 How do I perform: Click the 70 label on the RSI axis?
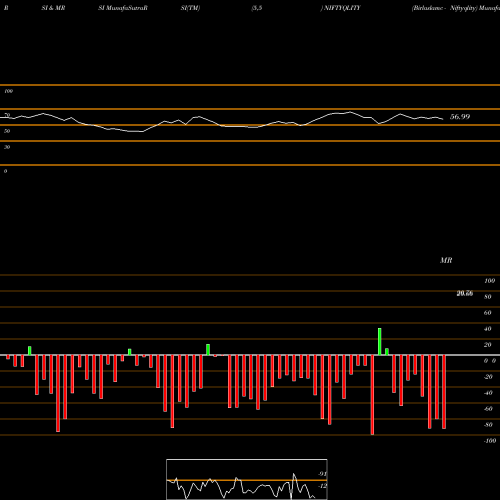point(7,115)
